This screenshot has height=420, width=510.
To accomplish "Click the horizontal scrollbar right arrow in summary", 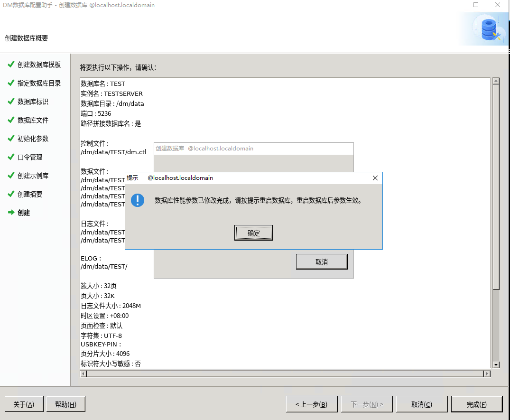I will (487, 374).
